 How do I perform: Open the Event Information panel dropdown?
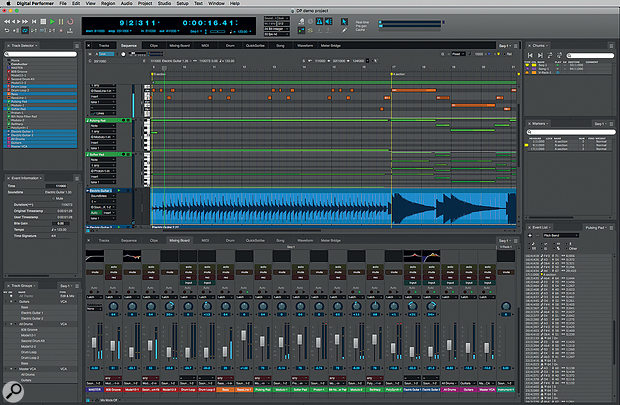coord(26,178)
